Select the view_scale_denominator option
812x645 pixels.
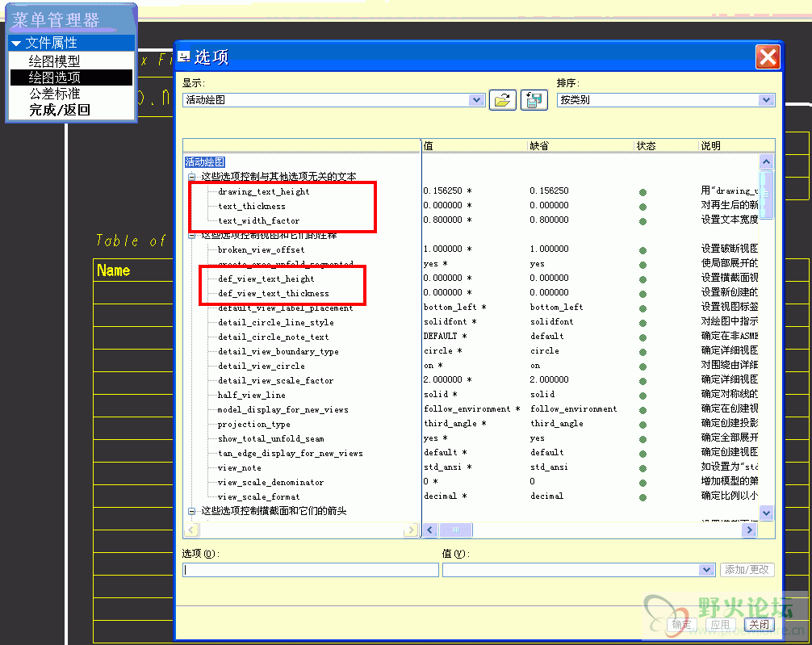(271, 482)
